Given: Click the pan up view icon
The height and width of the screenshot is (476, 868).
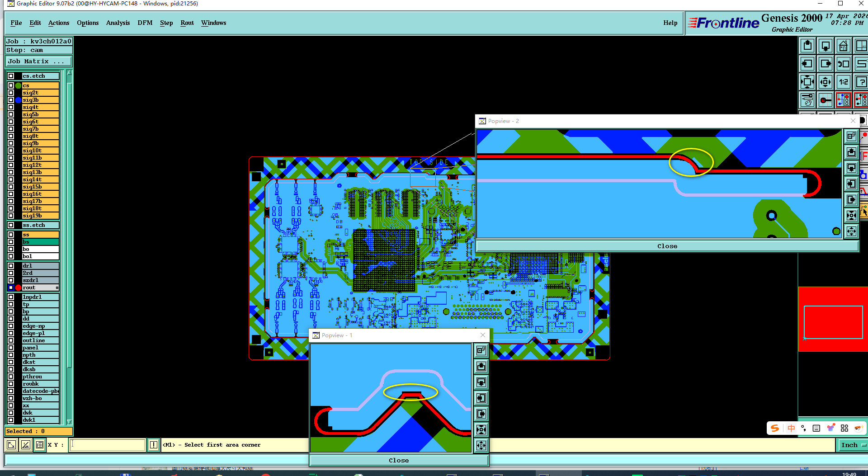Looking at the screenshot, I should 807,46.
